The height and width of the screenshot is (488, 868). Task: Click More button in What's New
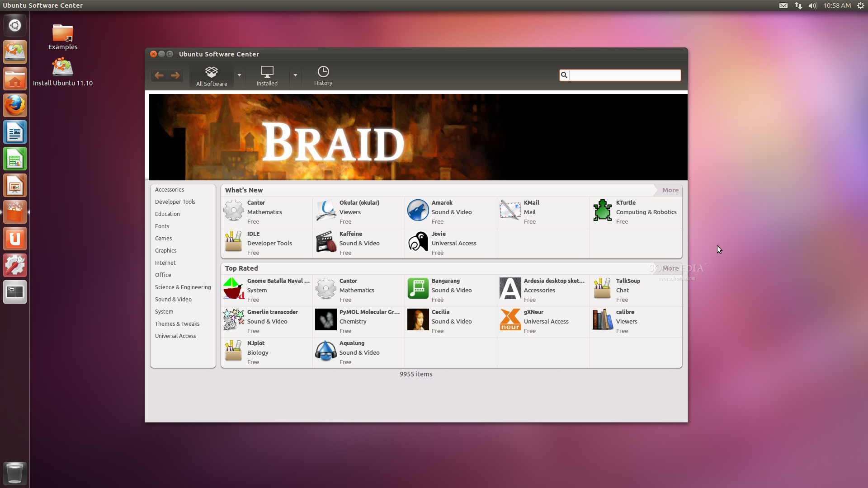(x=670, y=190)
